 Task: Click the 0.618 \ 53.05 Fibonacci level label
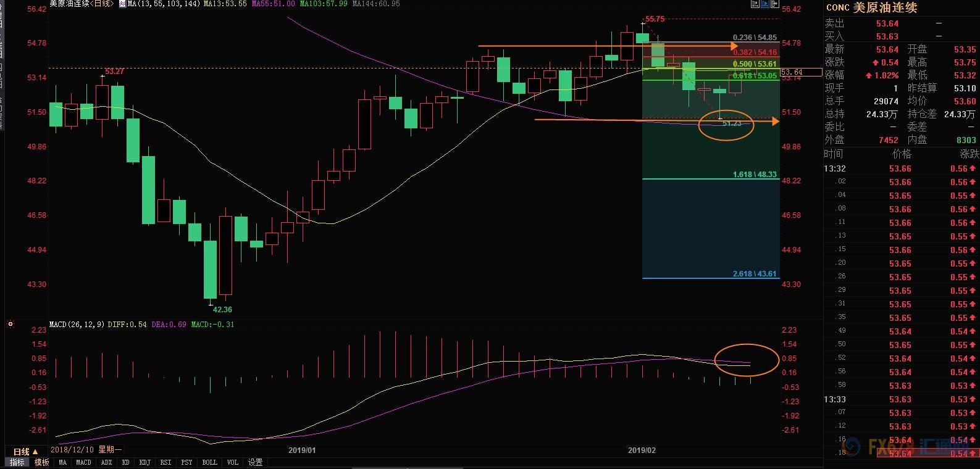coord(755,76)
